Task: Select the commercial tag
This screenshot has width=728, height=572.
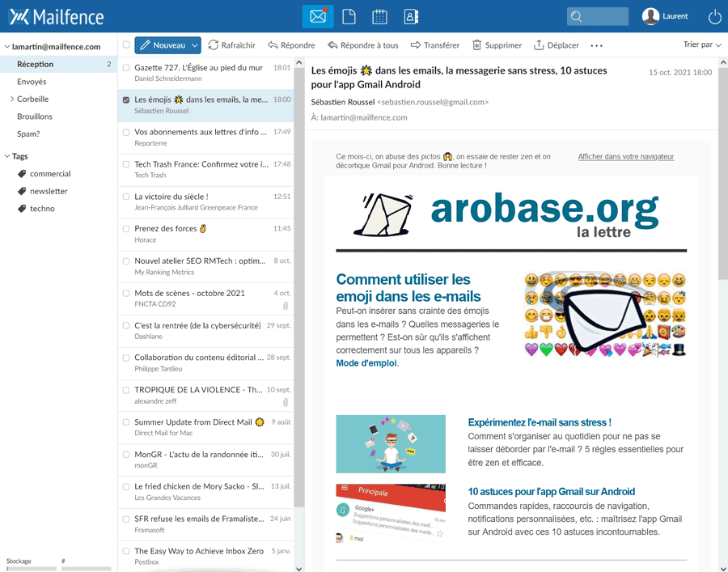Action: pos(50,174)
